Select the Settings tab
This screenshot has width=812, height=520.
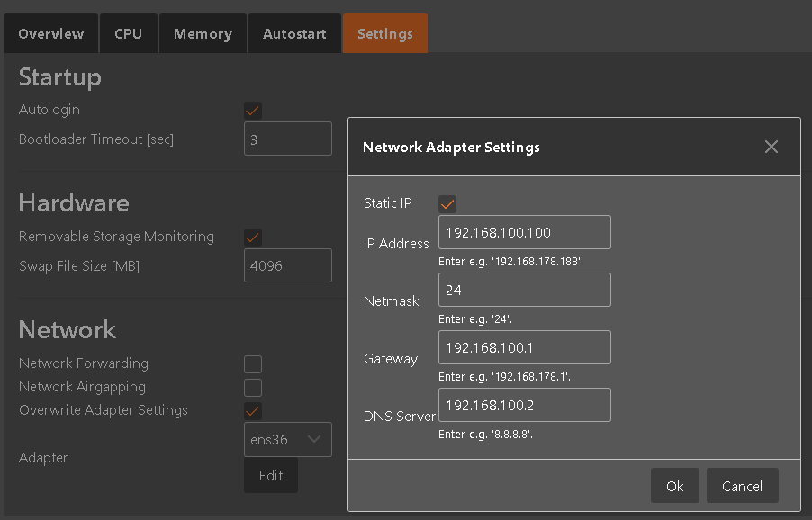click(x=384, y=33)
